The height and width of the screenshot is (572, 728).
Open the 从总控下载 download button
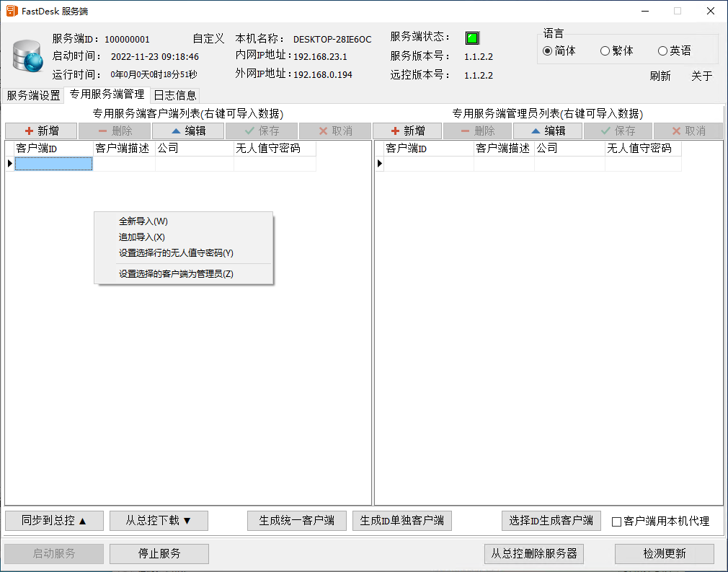click(159, 520)
